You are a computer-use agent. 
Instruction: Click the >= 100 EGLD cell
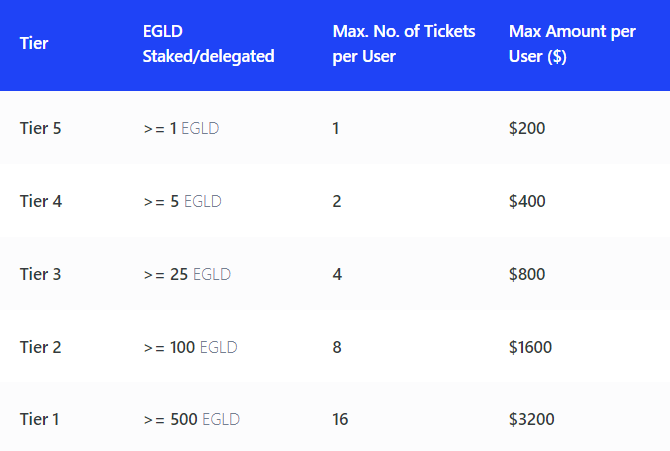(191, 347)
